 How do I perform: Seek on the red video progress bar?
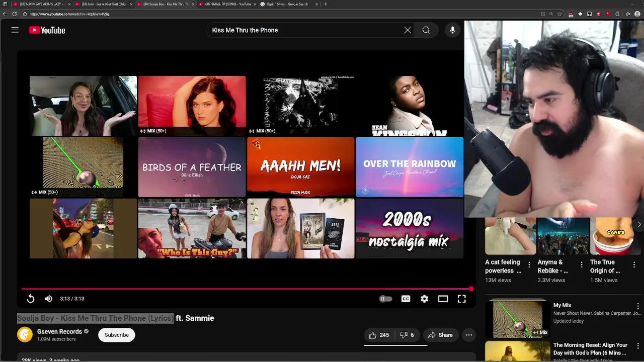[247, 289]
